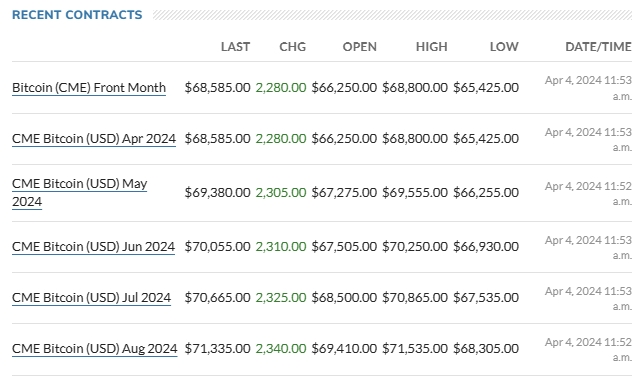Select Jun 2024 low $66,930.00
This screenshot has height=376, width=641.
[x=486, y=246]
